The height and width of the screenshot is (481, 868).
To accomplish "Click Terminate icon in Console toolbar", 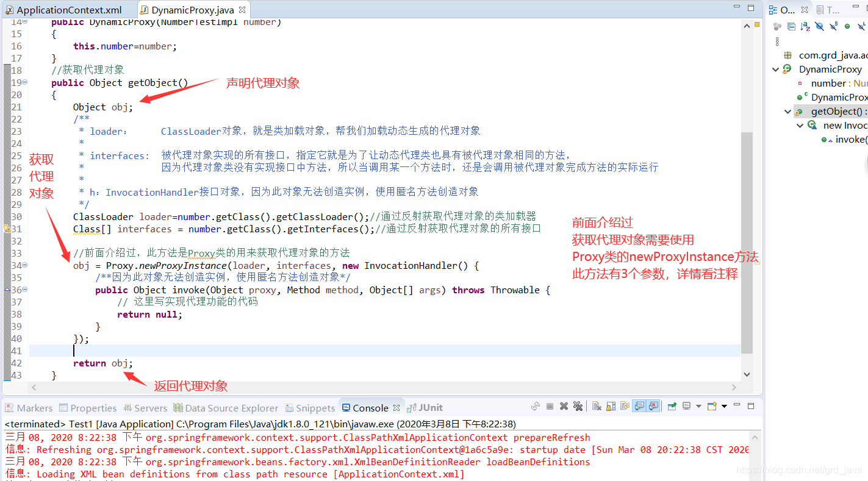I will (550, 407).
